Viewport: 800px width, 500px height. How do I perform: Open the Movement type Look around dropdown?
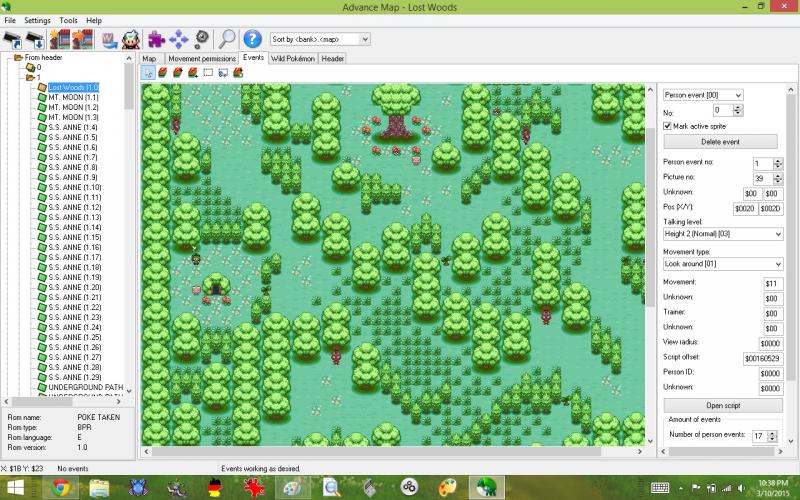point(723,264)
